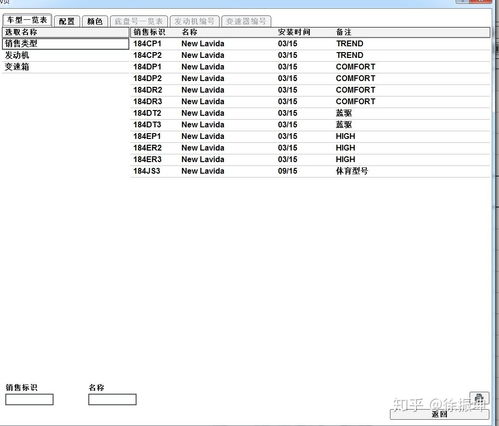Select row 184CP1 New Lavida TREND
Screen dimensions: 499x426
point(310,44)
